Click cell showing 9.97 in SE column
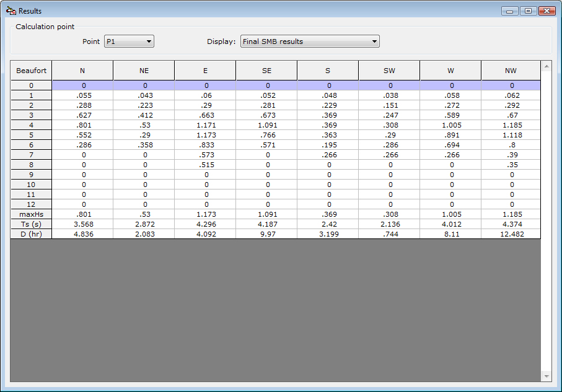562x392 pixels. 266,234
